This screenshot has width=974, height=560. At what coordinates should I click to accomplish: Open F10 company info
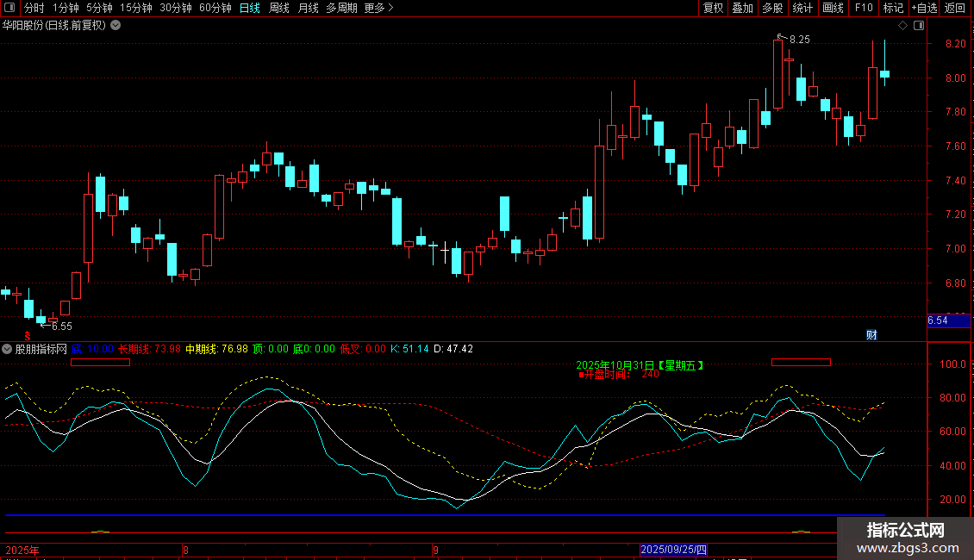point(864,8)
